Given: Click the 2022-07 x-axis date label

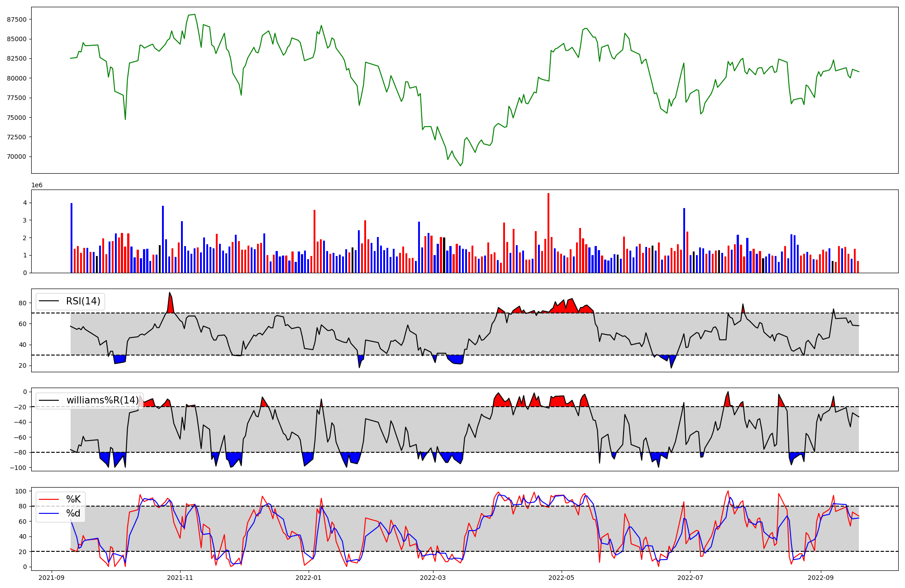Looking at the screenshot, I should (x=690, y=578).
